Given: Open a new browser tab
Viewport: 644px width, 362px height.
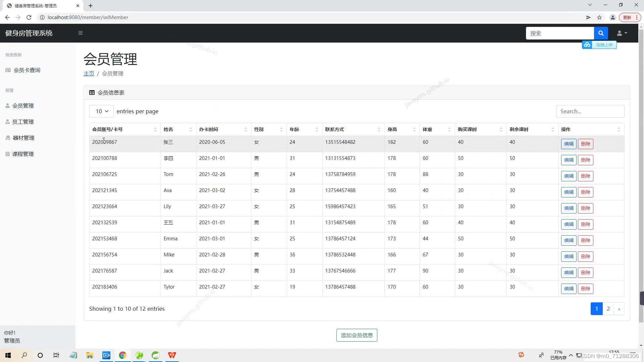Looking at the screenshot, I should pyautogui.click(x=91, y=6).
